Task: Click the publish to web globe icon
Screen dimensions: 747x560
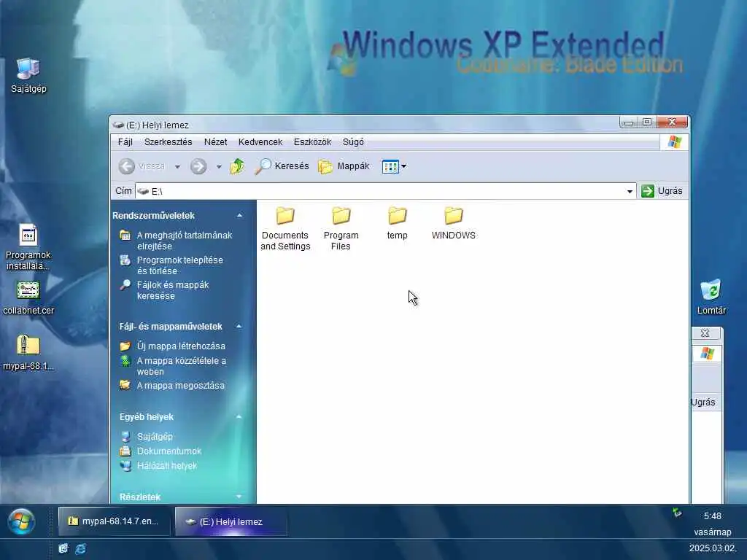Action: (x=125, y=361)
